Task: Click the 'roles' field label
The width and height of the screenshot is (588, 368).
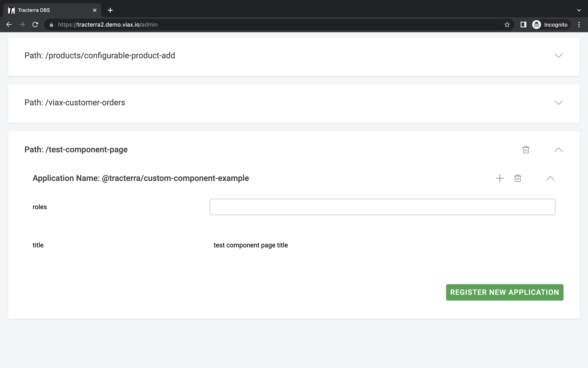Action: [40, 207]
